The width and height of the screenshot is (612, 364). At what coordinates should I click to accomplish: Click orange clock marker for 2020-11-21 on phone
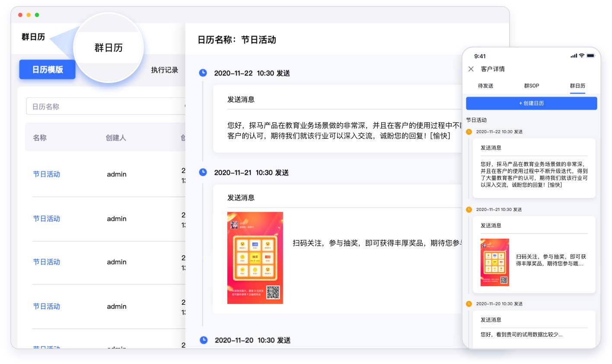[469, 209]
